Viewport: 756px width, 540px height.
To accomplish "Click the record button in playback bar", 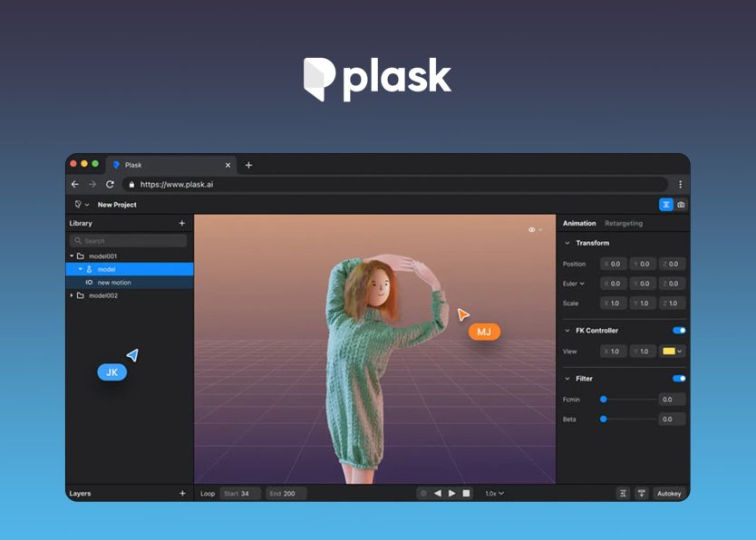I will coord(423,494).
